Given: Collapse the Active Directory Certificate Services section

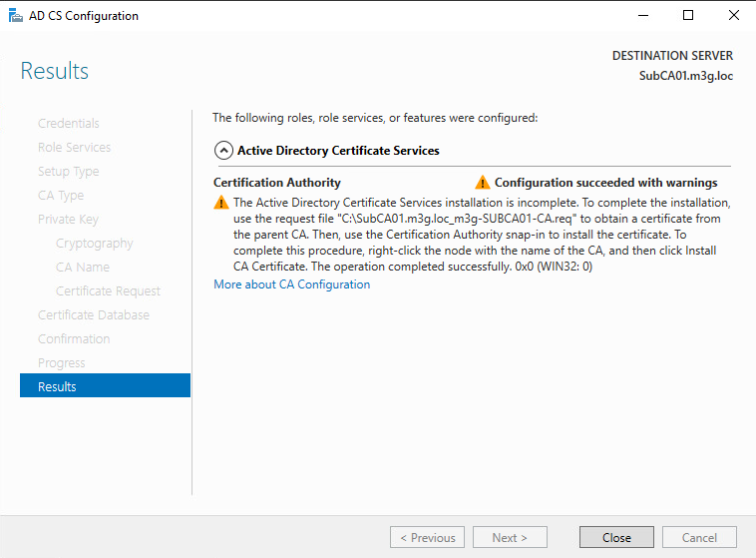Looking at the screenshot, I should pos(223,151).
